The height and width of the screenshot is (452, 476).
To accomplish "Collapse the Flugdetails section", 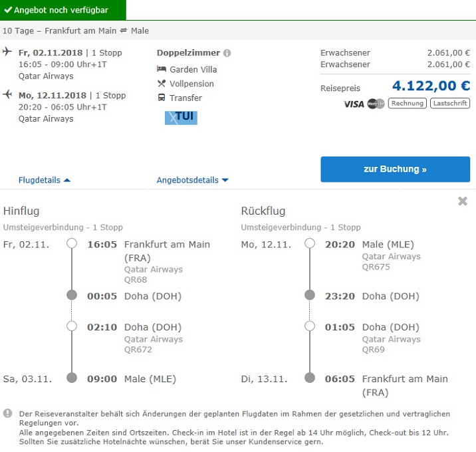I will click(44, 180).
